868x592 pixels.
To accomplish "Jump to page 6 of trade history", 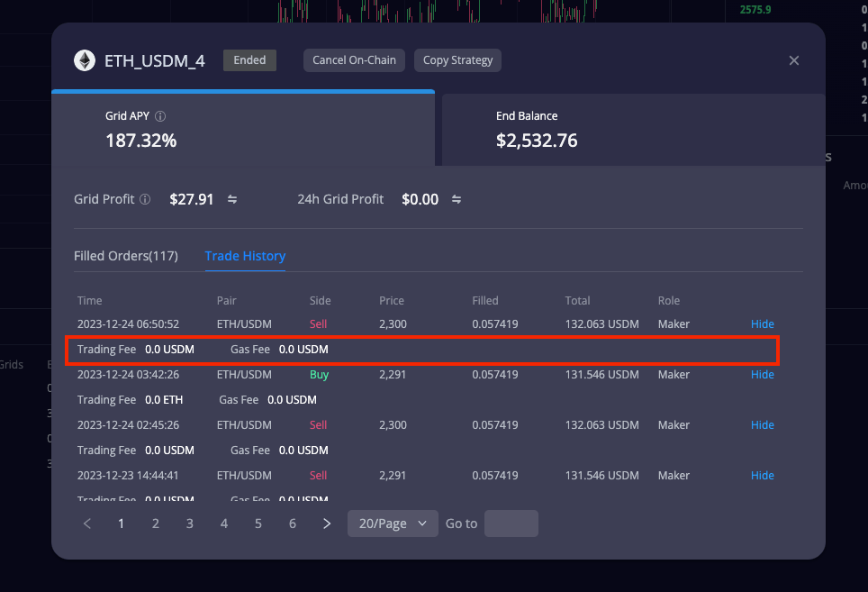I will point(293,524).
